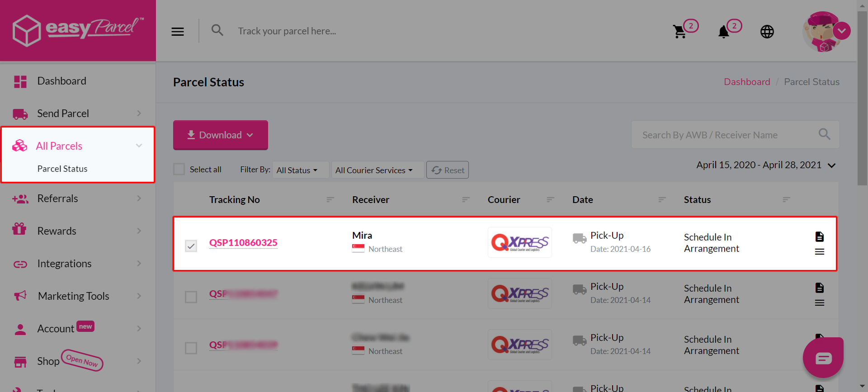
Task: Select Parcel Status submenu item
Action: point(62,169)
